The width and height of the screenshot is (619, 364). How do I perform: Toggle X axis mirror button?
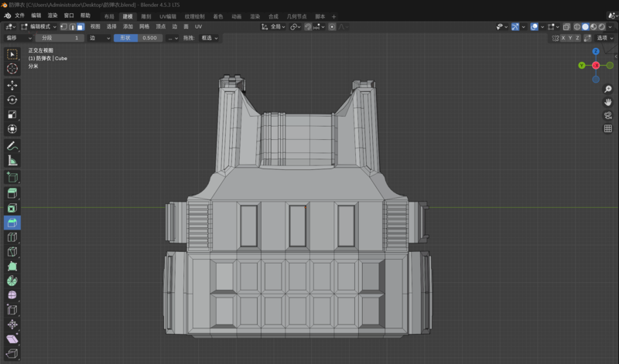(x=564, y=38)
